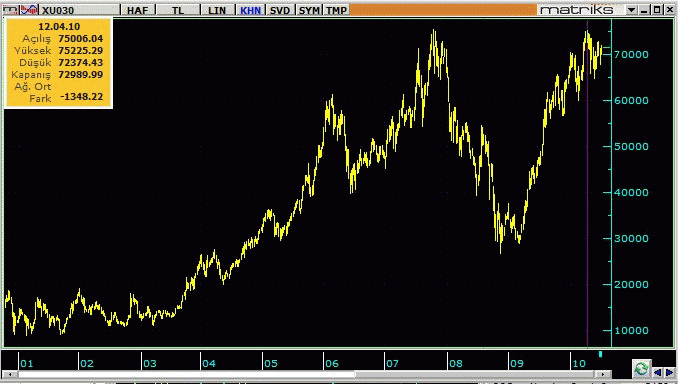This screenshot has height=384, width=678.
Task: Select the TL currency button
Action: pos(178,10)
